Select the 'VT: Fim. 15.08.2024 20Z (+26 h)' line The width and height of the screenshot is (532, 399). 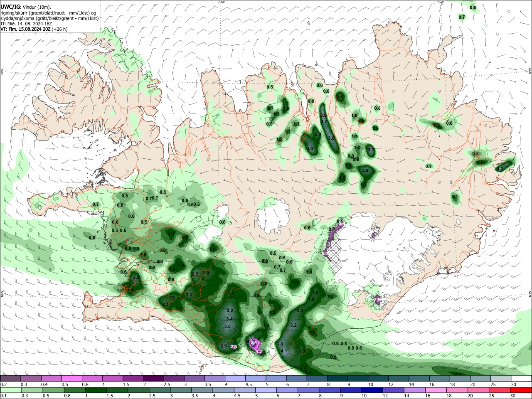point(34,29)
